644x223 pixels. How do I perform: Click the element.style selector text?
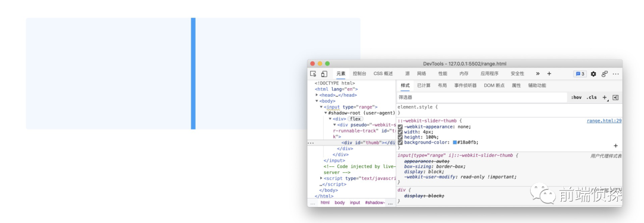[x=416, y=107]
